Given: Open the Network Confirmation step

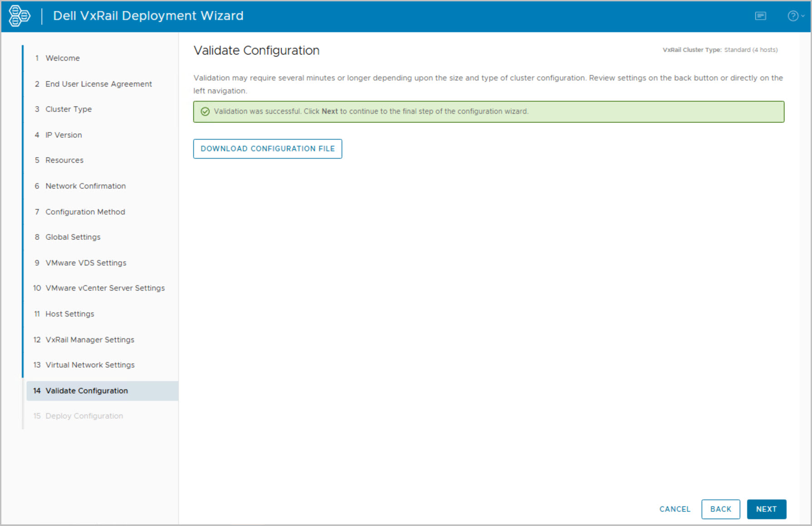Looking at the screenshot, I should pyautogui.click(x=85, y=186).
